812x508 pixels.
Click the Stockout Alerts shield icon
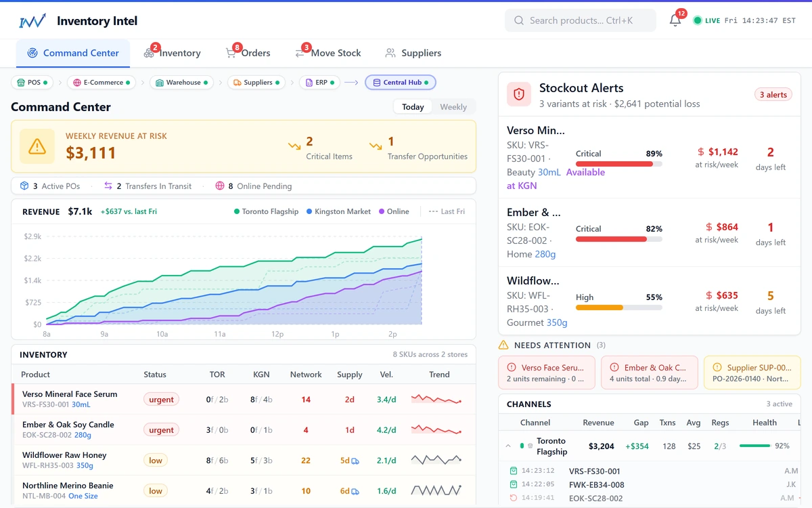[519, 94]
